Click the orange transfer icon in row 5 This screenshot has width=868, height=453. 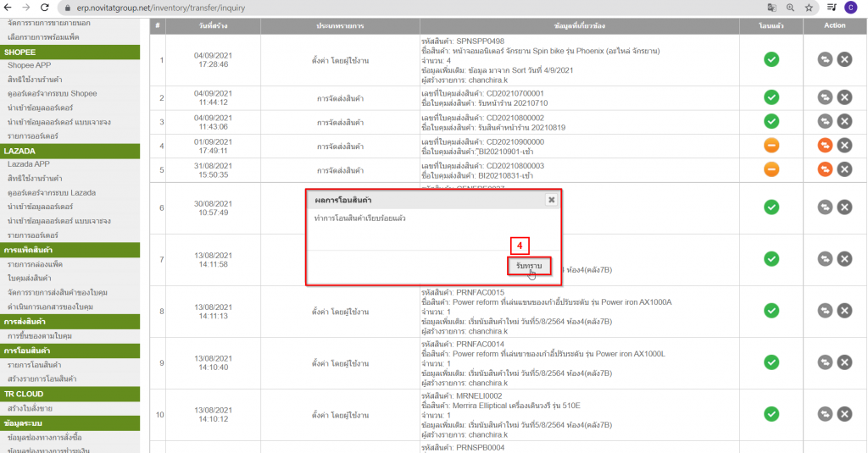click(x=826, y=169)
